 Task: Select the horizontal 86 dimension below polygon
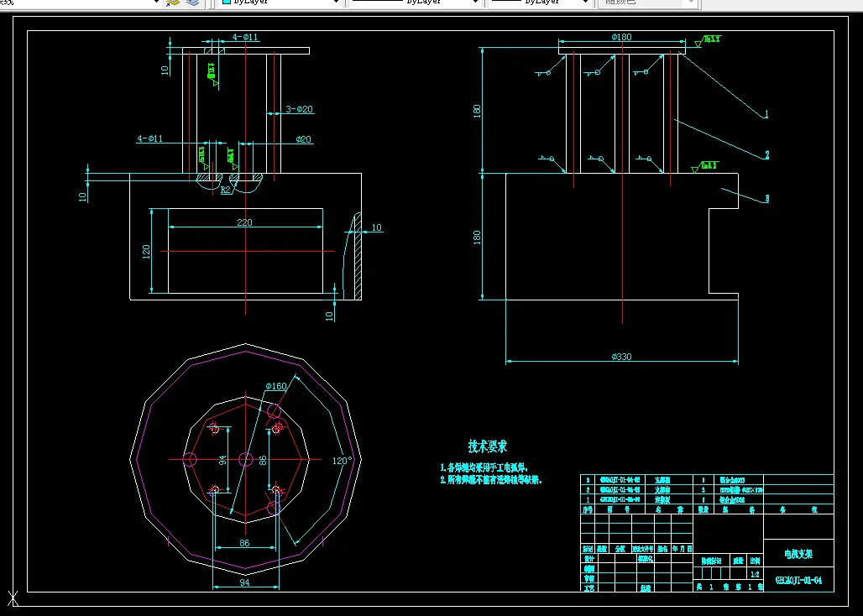244,543
